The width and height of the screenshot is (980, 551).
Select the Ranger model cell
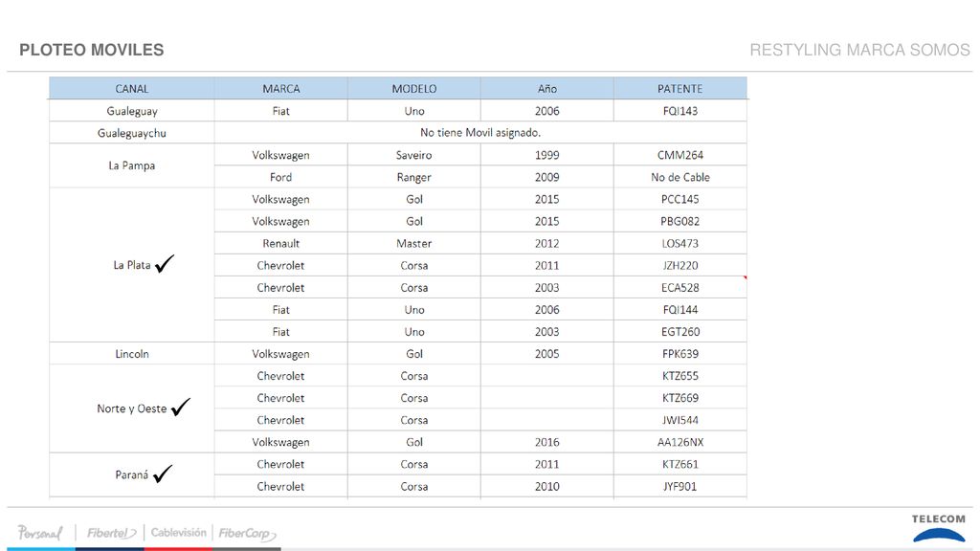[x=413, y=177]
